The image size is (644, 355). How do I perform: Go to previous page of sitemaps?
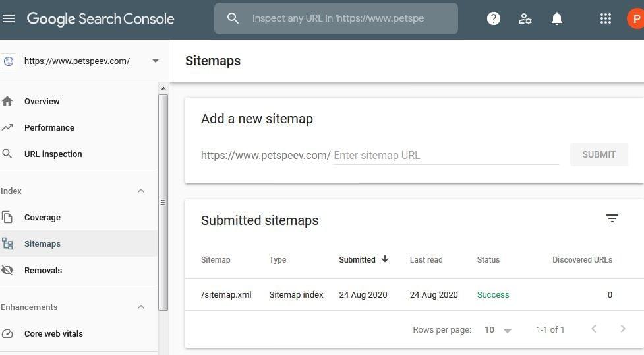(x=593, y=329)
